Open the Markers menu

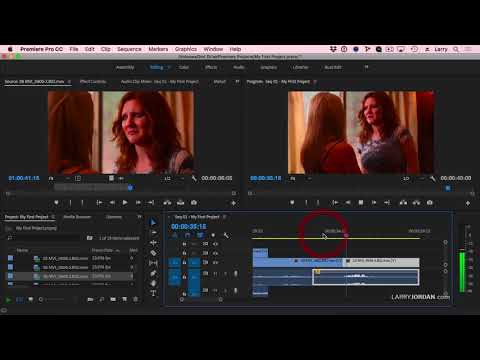click(x=158, y=49)
